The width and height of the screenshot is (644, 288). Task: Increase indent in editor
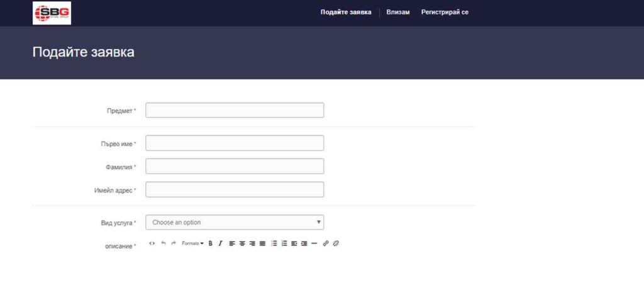[304, 243]
